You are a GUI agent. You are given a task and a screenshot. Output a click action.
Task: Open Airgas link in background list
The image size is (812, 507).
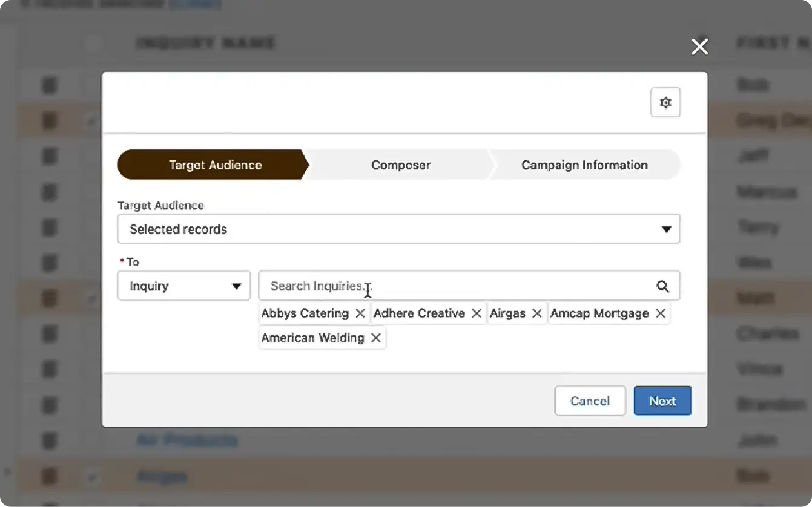162,476
